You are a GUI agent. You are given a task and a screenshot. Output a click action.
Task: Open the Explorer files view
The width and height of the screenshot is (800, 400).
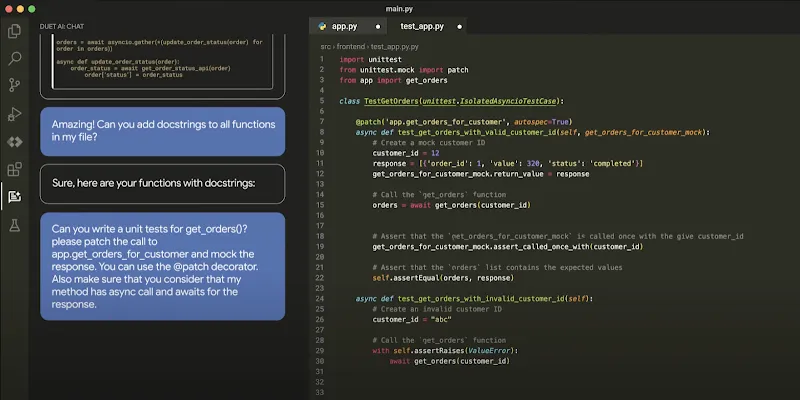[14, 32]
